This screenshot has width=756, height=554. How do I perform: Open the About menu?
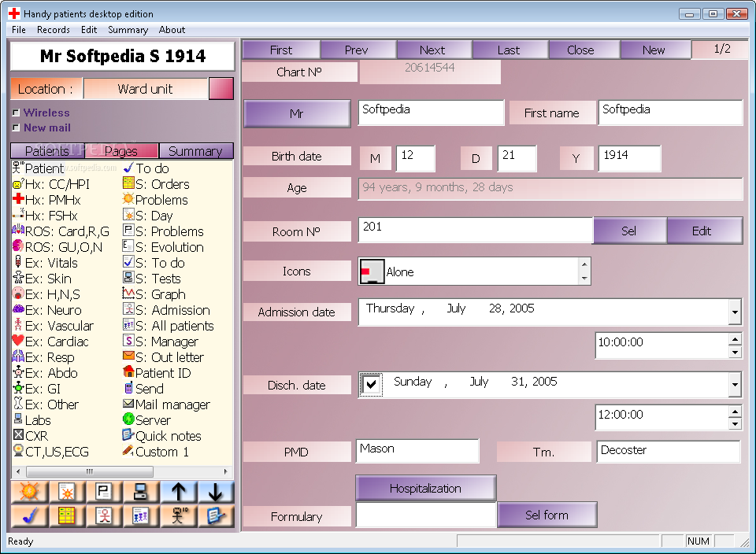point(172,30)
